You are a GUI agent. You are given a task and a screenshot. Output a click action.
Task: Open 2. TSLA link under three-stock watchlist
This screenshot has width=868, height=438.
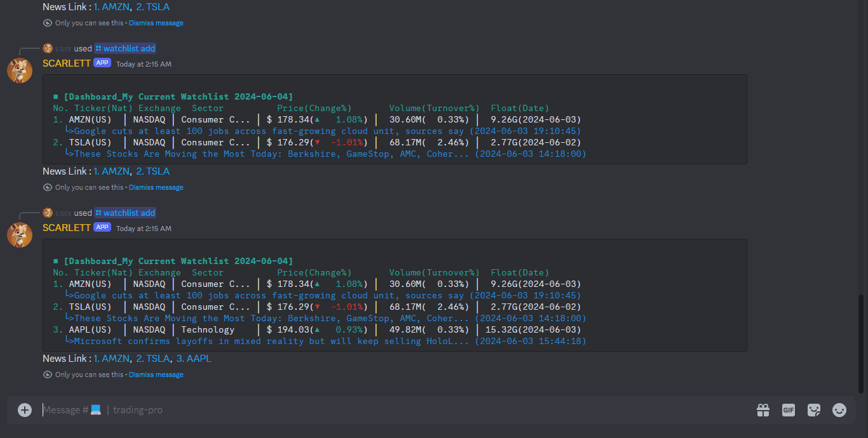click(x=153, y=359)
